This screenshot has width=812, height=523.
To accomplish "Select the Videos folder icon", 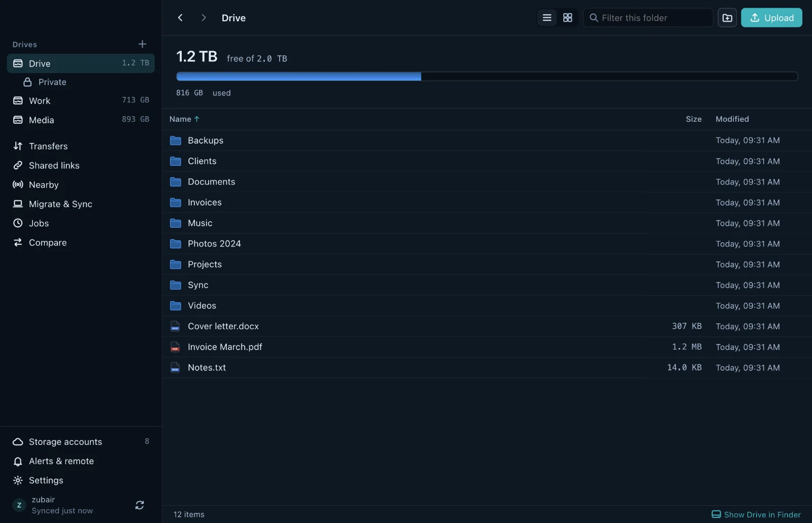I will point(176,306).
